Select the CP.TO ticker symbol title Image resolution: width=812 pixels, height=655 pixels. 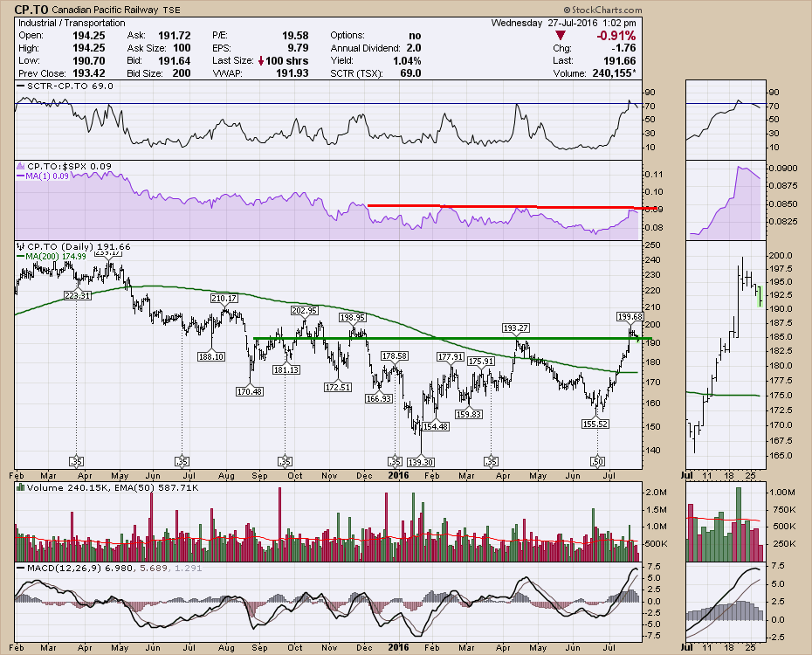[x=31, y=10]
